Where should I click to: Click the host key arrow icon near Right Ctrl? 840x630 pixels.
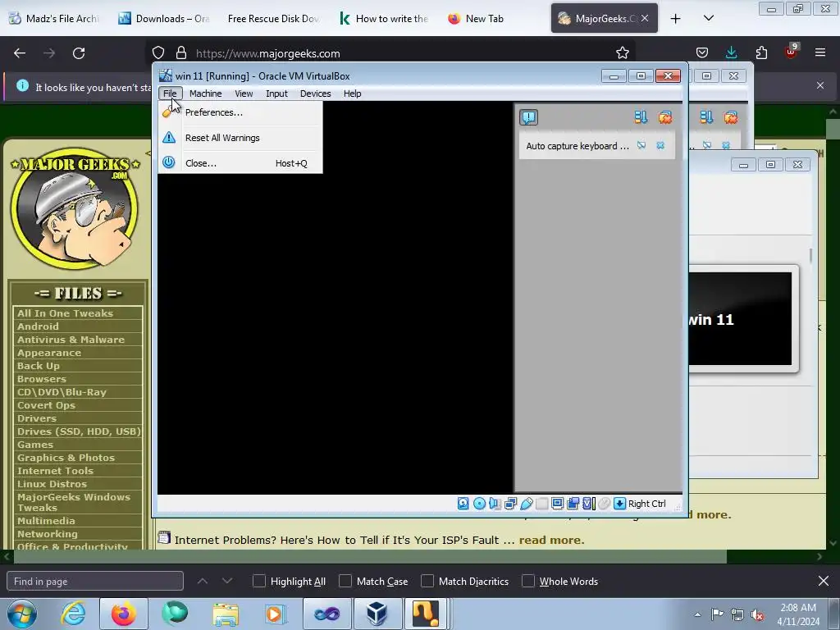[x=619, y=503]
